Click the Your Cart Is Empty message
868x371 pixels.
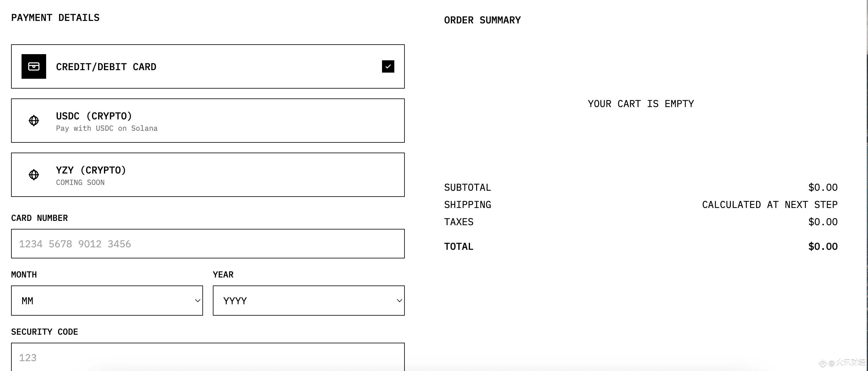[x=641, y=104]
